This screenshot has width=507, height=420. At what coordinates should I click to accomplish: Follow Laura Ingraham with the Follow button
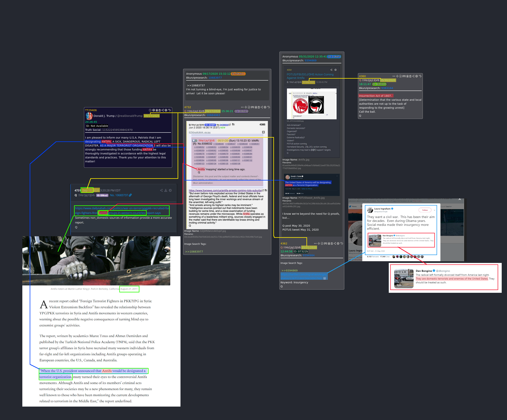(x=425, y=210)
